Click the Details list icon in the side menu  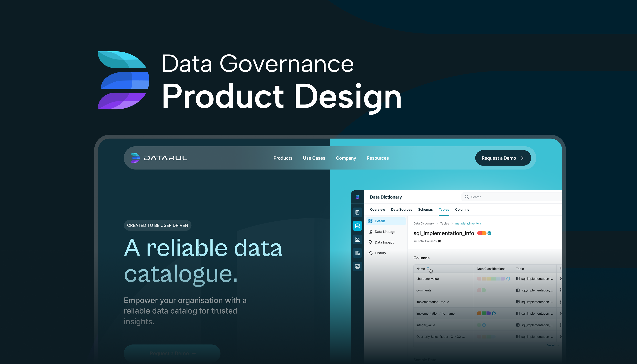click(370, 221)
